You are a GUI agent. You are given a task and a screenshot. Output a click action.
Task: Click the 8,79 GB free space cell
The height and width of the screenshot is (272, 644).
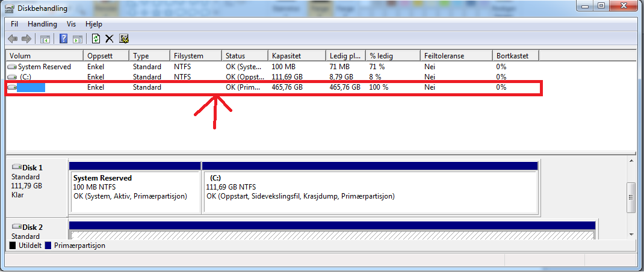coord(341,77)
